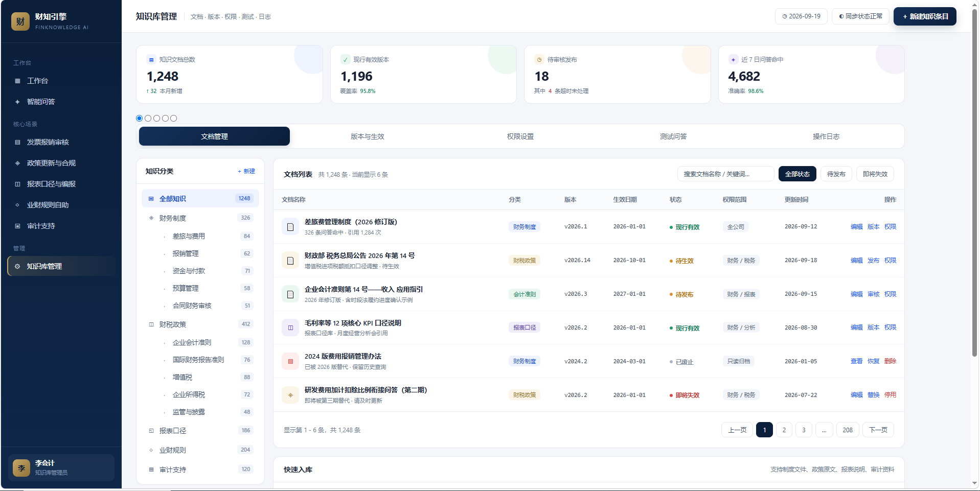This screenshot has width=980, height=491.
Task: Open 工作台 in the sidebar
Action: [61, 81]
